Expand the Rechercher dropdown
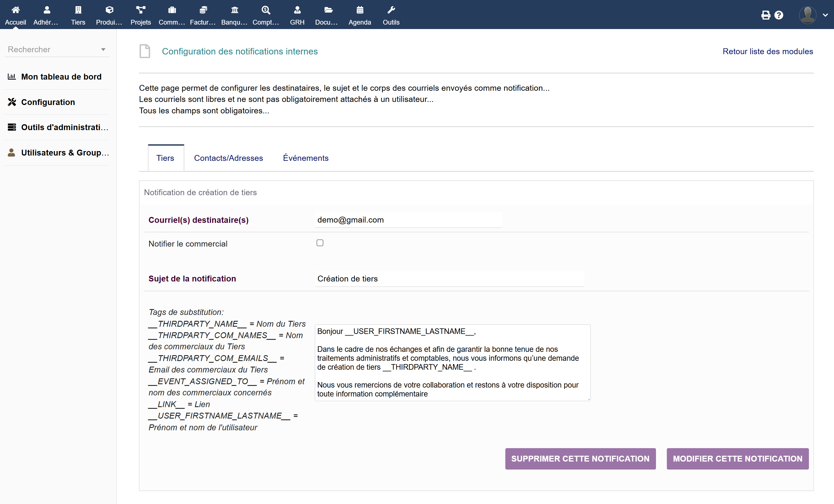Image resolution: width=834 pixels, height=504 pixels. (x=103, y=50)
